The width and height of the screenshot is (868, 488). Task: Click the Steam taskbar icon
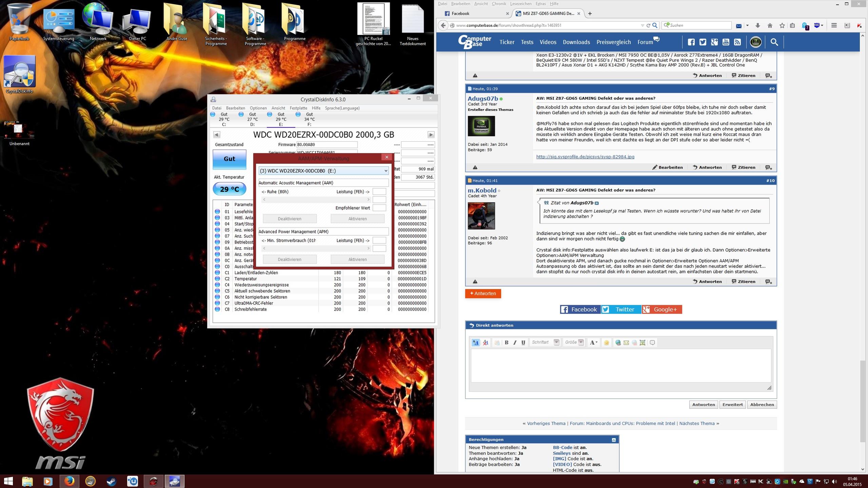111,481
